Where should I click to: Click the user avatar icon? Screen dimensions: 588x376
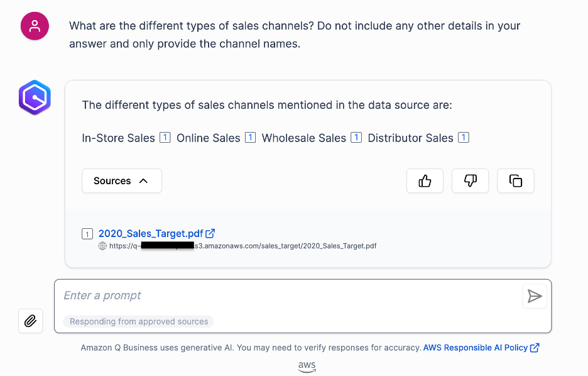point(35,26)
